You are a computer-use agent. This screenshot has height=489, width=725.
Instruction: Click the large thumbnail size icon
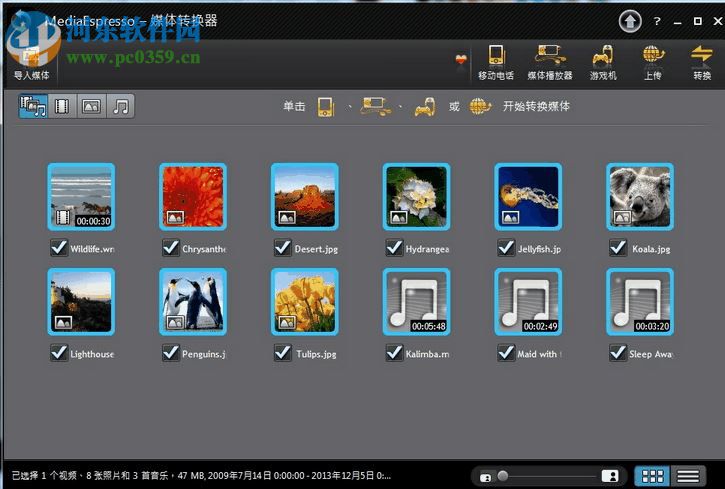(610, 476)
